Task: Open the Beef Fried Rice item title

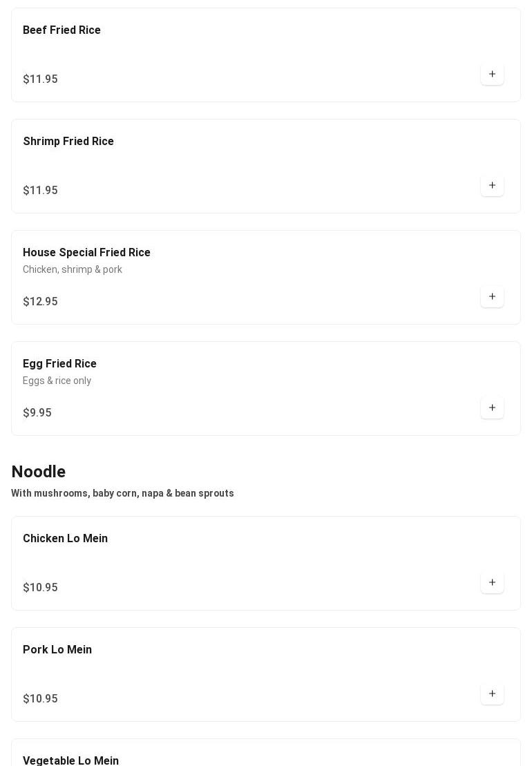Action: pos(61,30)
